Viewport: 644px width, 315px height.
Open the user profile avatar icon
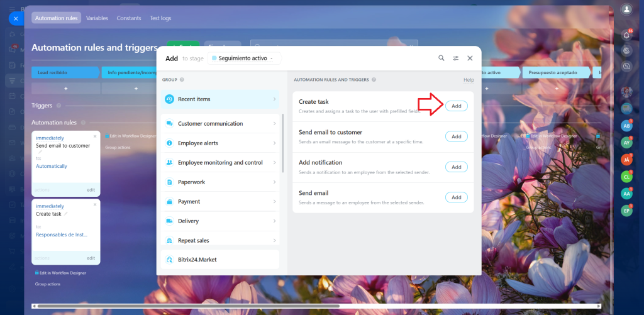626,9
